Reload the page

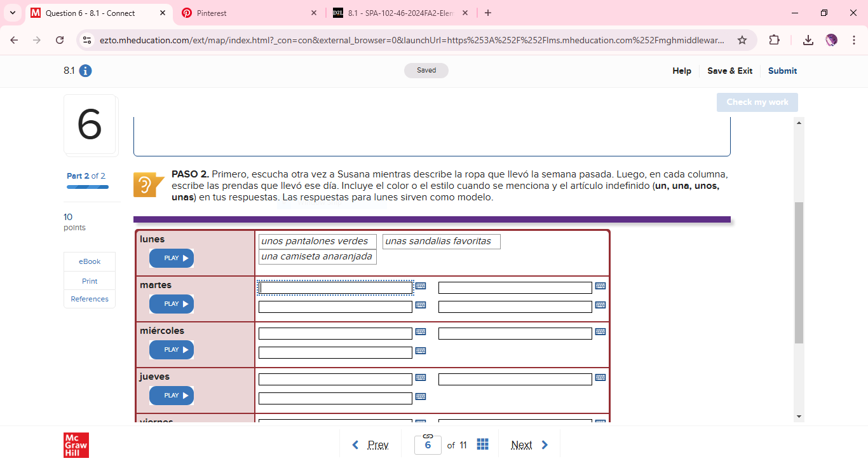60,40
